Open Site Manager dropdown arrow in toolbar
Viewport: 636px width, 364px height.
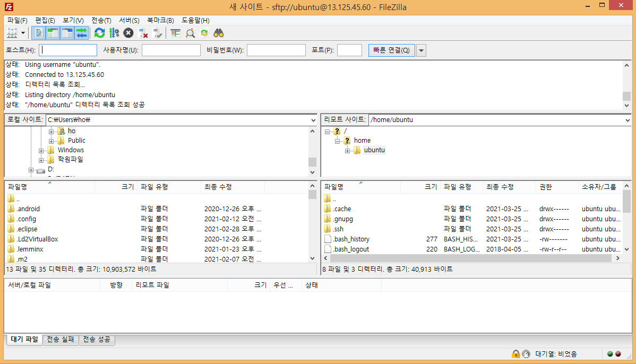pyautogui.click(x=23, y=33)
